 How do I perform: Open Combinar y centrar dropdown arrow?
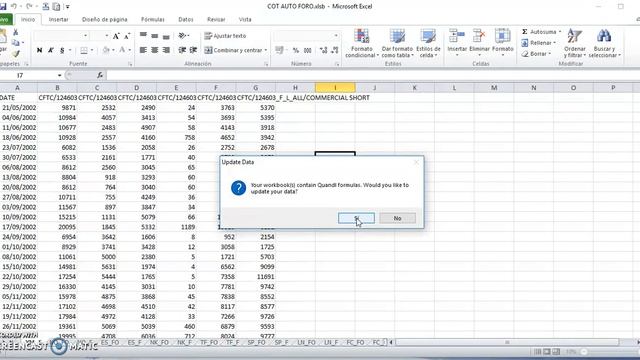tap(265, 50)
